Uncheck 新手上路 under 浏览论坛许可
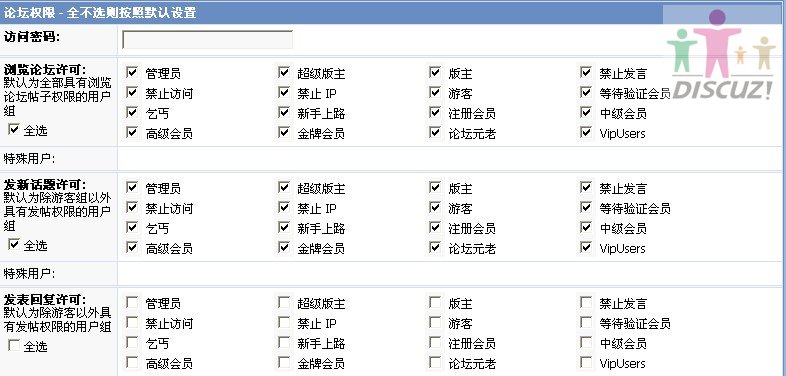Screen dimensions: 786x376 pyautogui.click(x=284, y=113)
